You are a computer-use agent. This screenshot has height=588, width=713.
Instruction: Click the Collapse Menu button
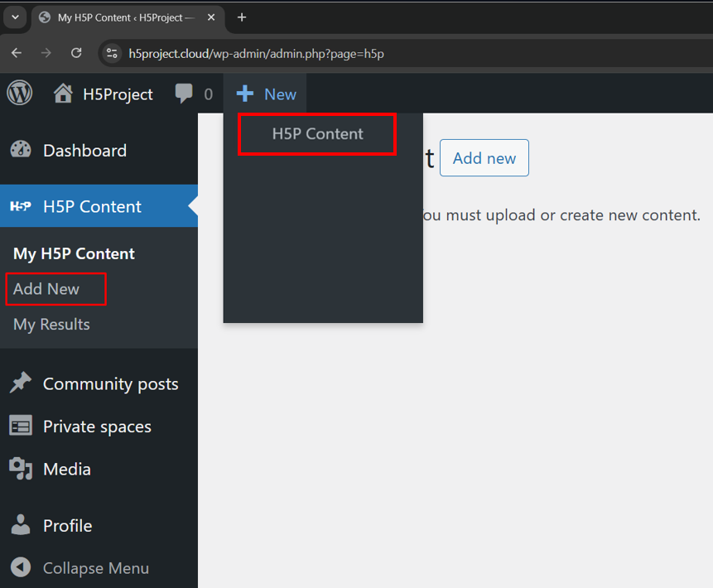point(99,567)
